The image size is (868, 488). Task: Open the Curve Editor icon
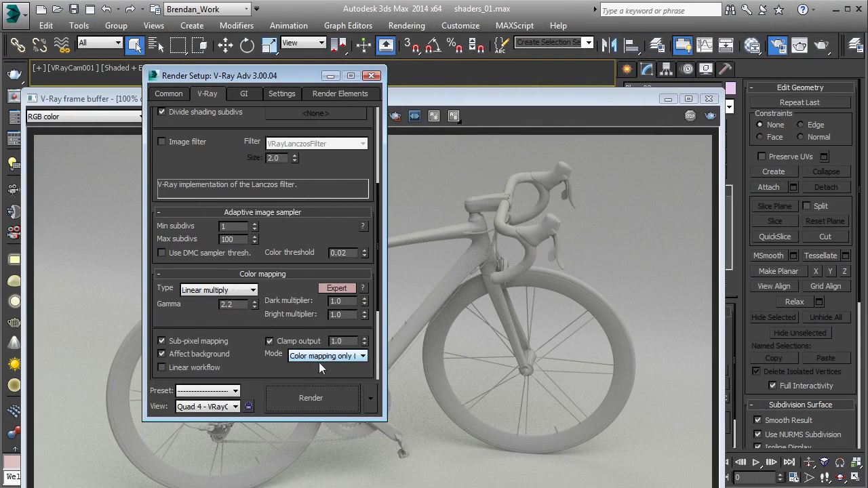click(x=704, y=45)
